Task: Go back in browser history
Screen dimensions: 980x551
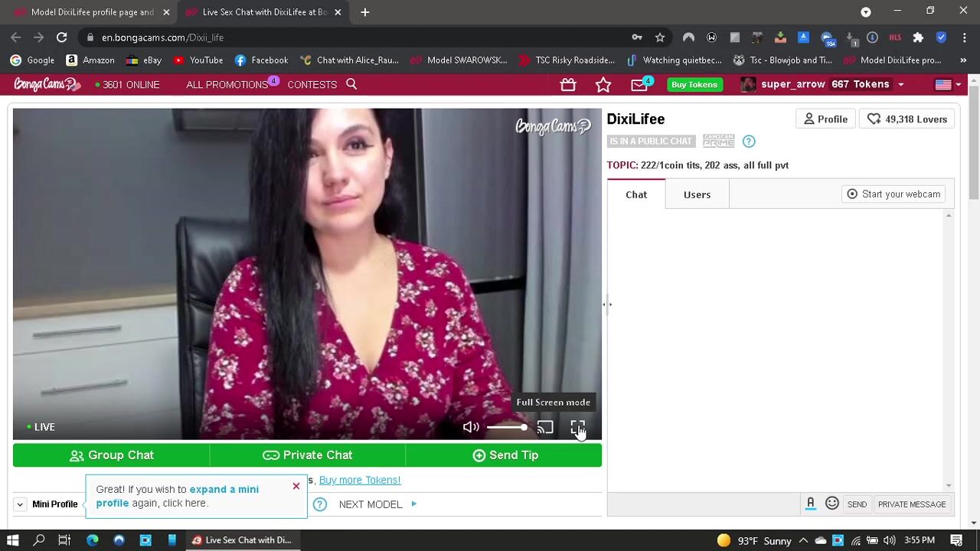Action: (x=16, y=37)
